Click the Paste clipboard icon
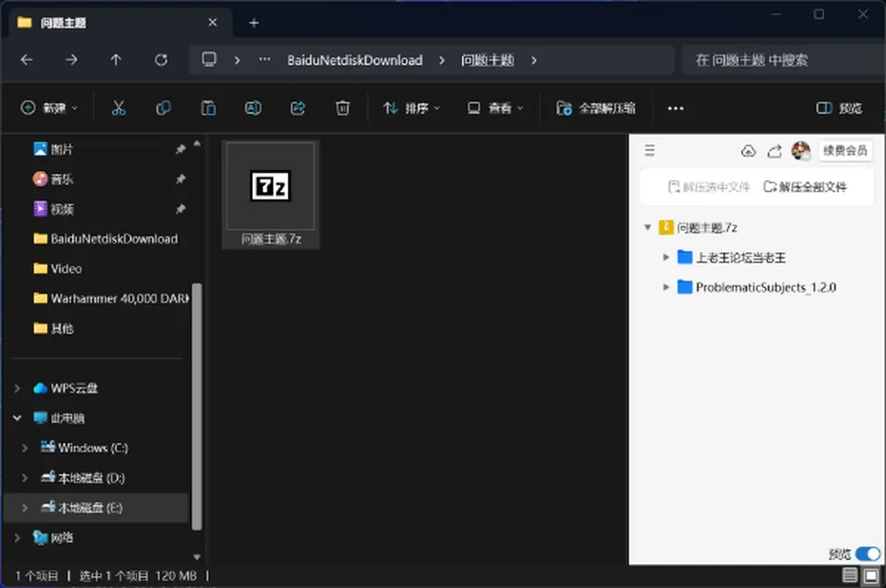886x588 pixels. click(x=209, y=108)
